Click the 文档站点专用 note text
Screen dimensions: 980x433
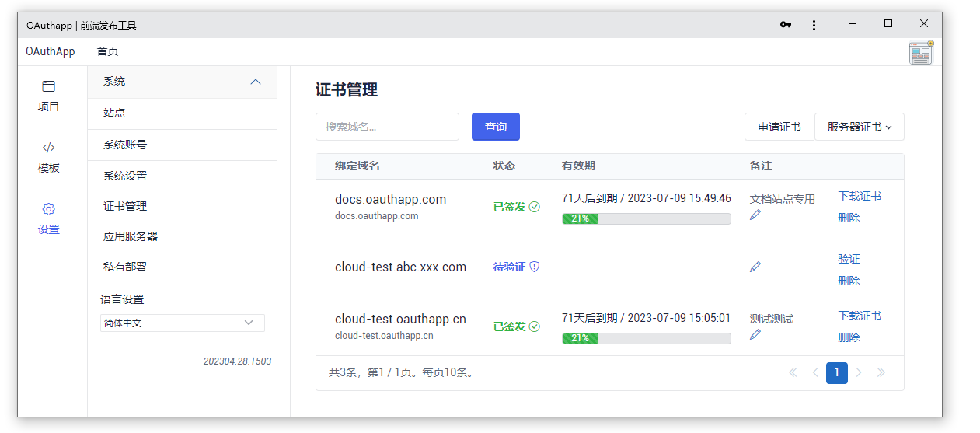click(783, 199)
